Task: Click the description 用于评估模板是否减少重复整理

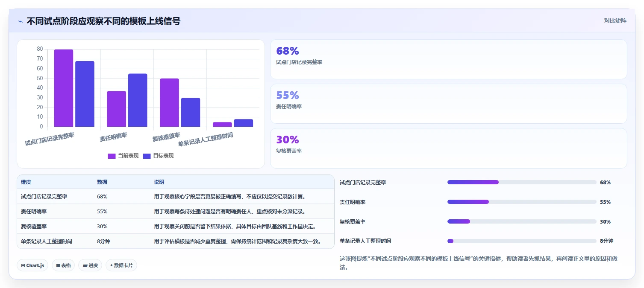Action: 238,241
